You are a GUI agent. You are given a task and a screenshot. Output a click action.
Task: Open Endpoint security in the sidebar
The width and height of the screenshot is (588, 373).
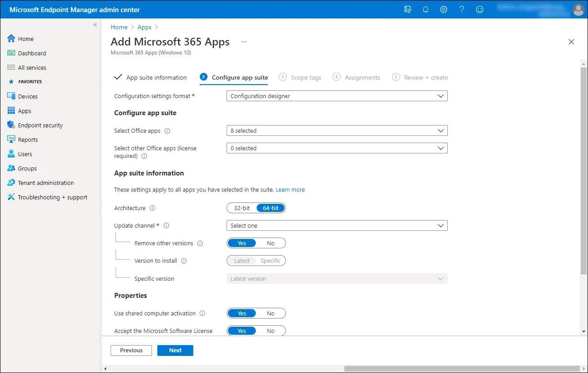pos(40,125)
